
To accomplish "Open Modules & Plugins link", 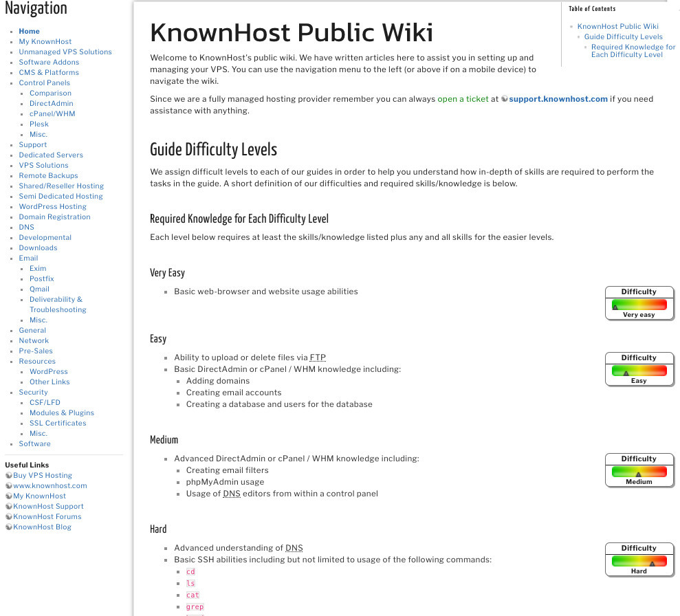I will [62, 413].
